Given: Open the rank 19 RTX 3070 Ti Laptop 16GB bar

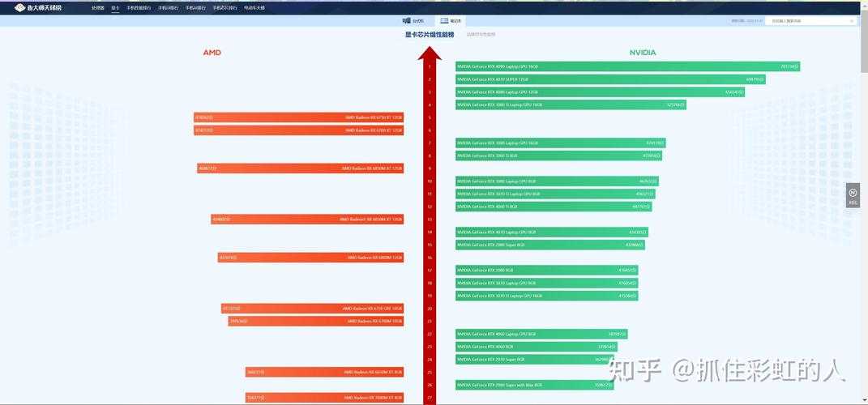Looking at the screenshot, I should pyautogui.click(x=547, y=296).
